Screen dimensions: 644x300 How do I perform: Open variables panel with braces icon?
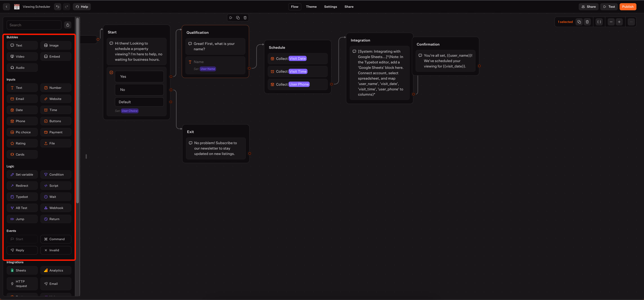[599, 22]
